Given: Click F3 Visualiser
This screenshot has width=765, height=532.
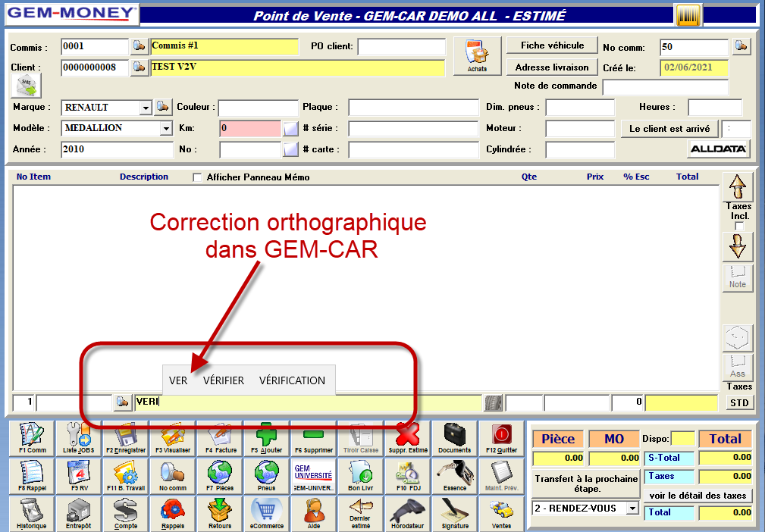Looking at the screenshot, I should 173,438.
